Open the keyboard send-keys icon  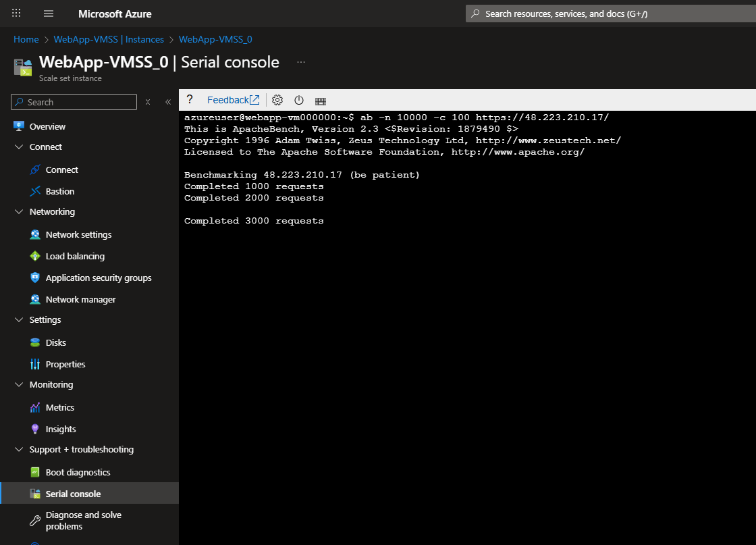[321, 101]
